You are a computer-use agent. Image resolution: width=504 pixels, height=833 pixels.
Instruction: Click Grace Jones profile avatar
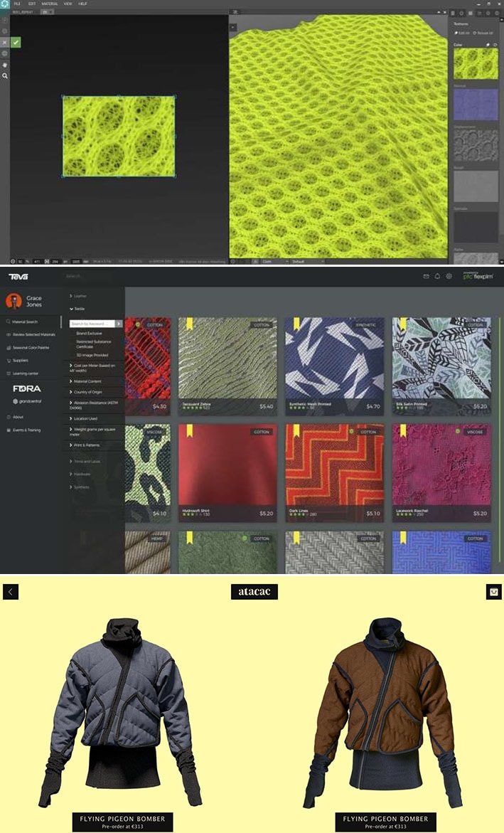point(14,301)
